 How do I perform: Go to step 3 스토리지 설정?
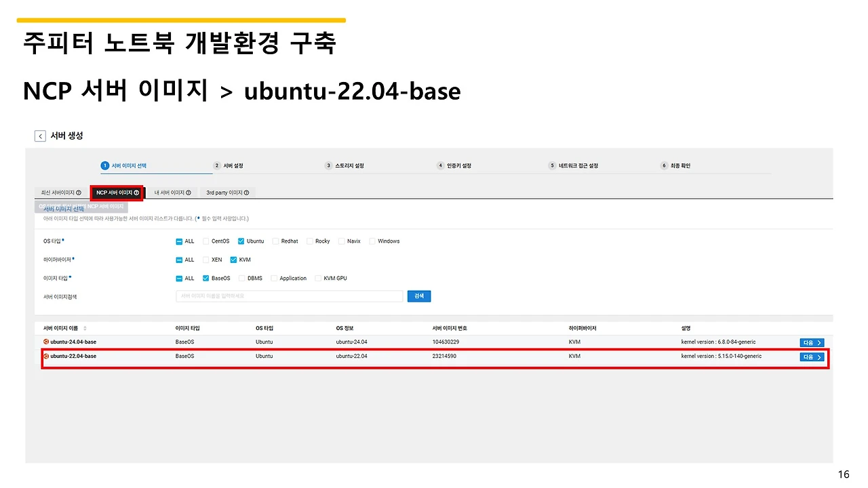[344, 165]
